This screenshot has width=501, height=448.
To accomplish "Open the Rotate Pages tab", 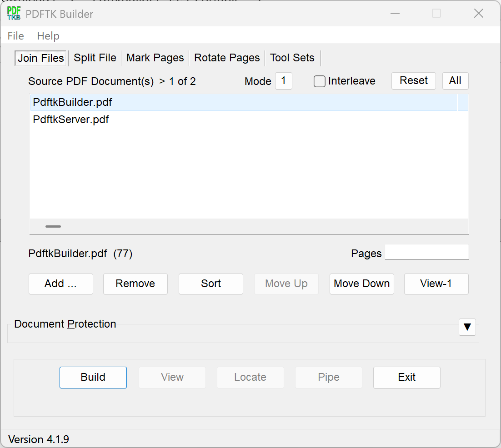I will coord(227,58).
